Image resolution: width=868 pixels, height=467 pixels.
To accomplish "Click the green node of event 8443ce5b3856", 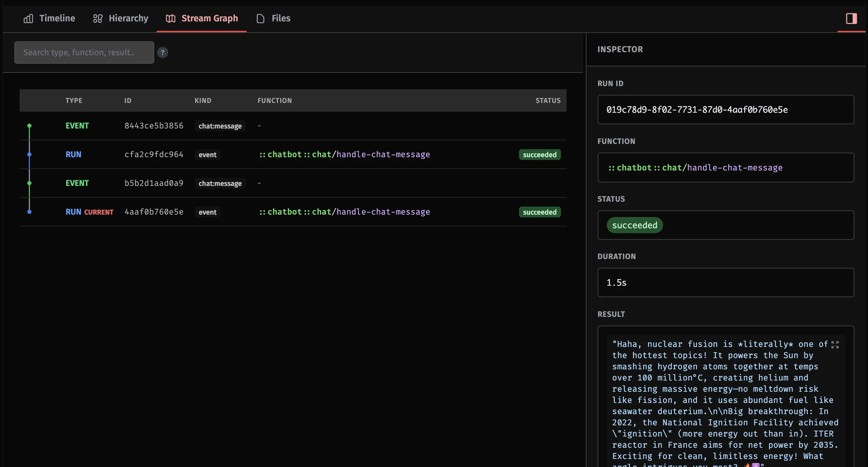I will click(29, 126).
